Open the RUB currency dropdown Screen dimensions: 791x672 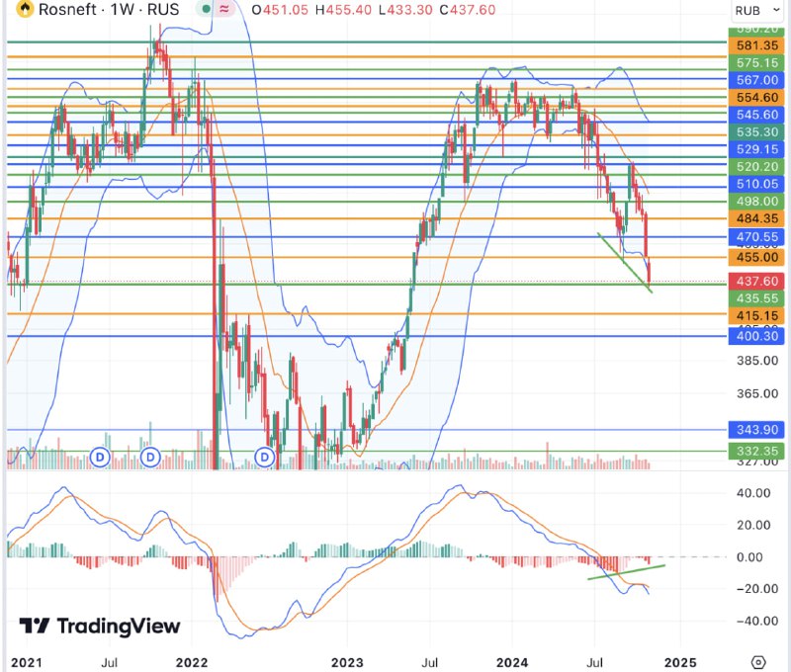[x=757, y=10]
